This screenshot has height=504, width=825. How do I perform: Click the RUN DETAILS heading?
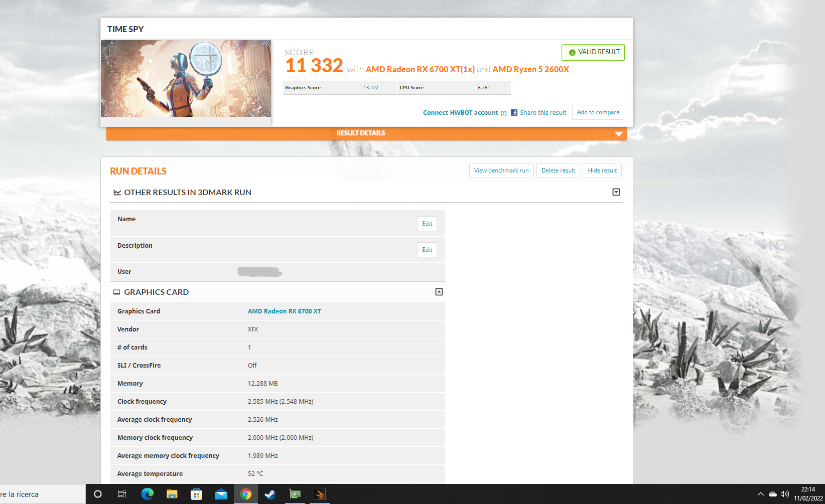[x=138, y=172]
